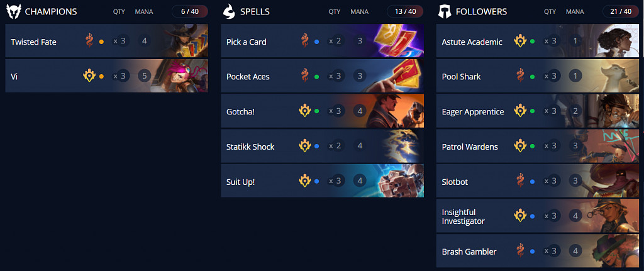Click the Champions helmet section icon

tap(14, 11)
